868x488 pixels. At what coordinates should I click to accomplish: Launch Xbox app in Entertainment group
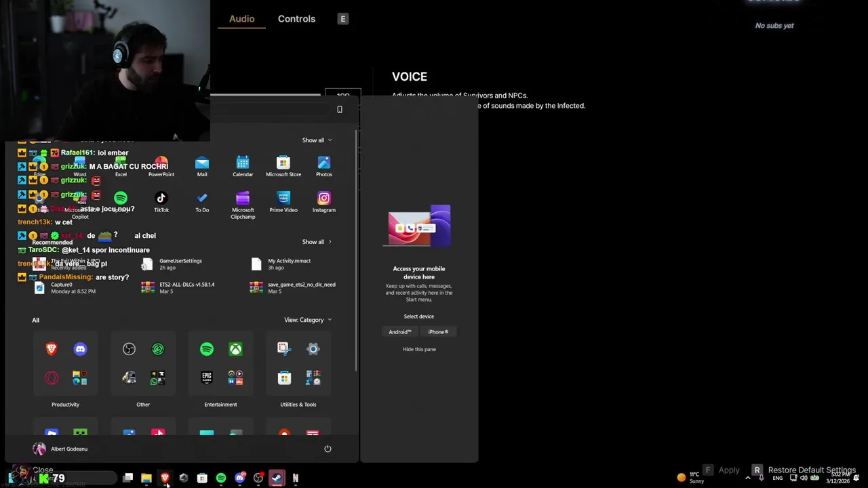tap(235, 349)
